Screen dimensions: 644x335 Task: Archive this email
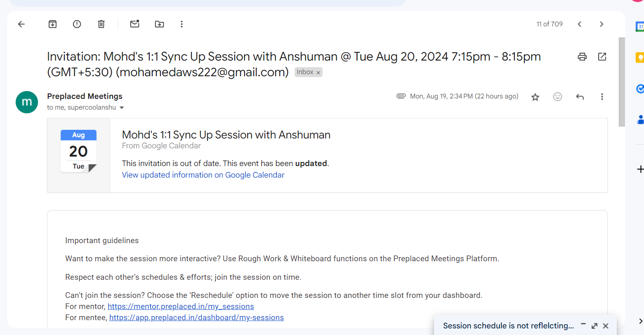(x=52, y=24)
